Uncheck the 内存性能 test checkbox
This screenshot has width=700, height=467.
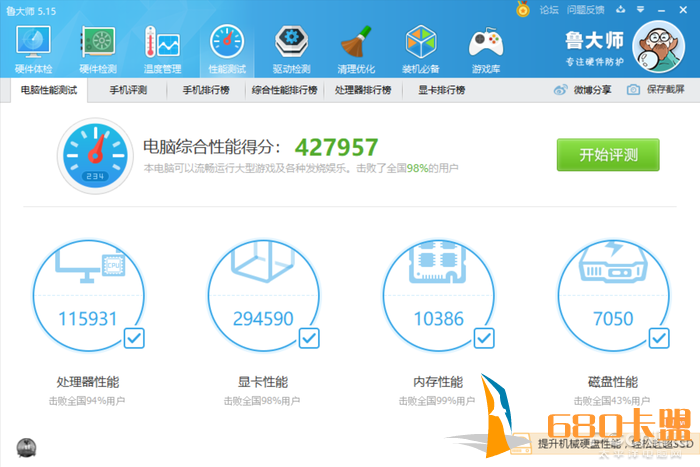[x=484, y=338]
